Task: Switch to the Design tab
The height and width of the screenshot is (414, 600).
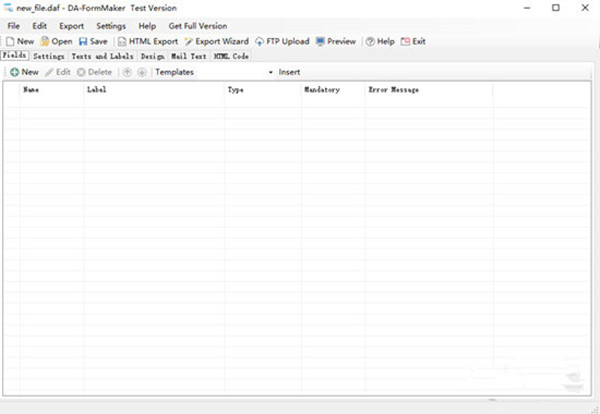Action: click(x=152, y=56)
